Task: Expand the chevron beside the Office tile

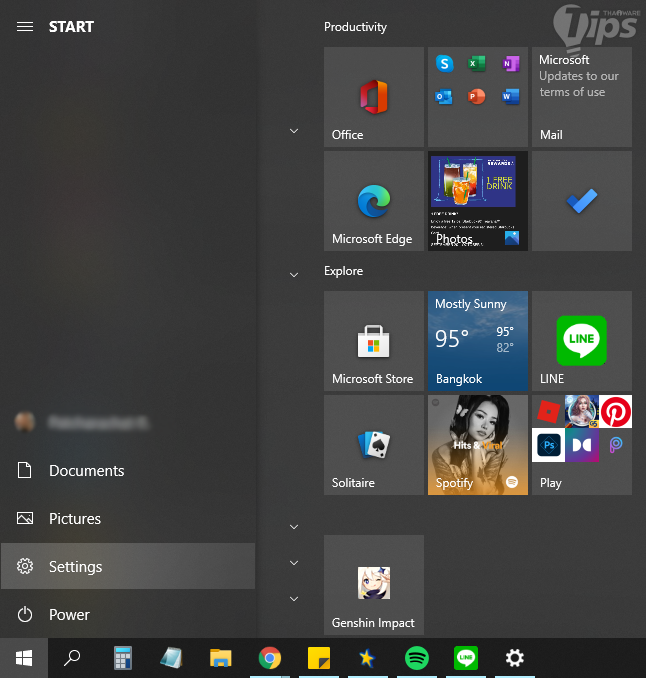Action: click(294, 131)
